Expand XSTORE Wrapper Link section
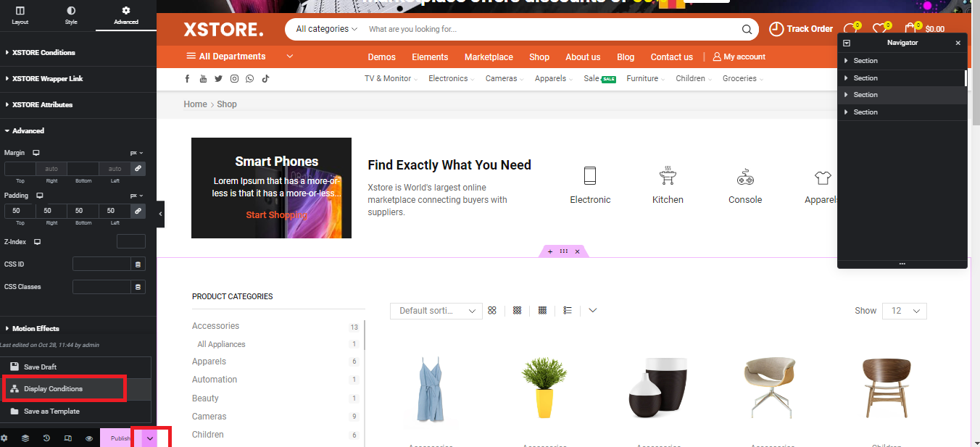Screen dimensions: 980x447 [x=78, y=78]
